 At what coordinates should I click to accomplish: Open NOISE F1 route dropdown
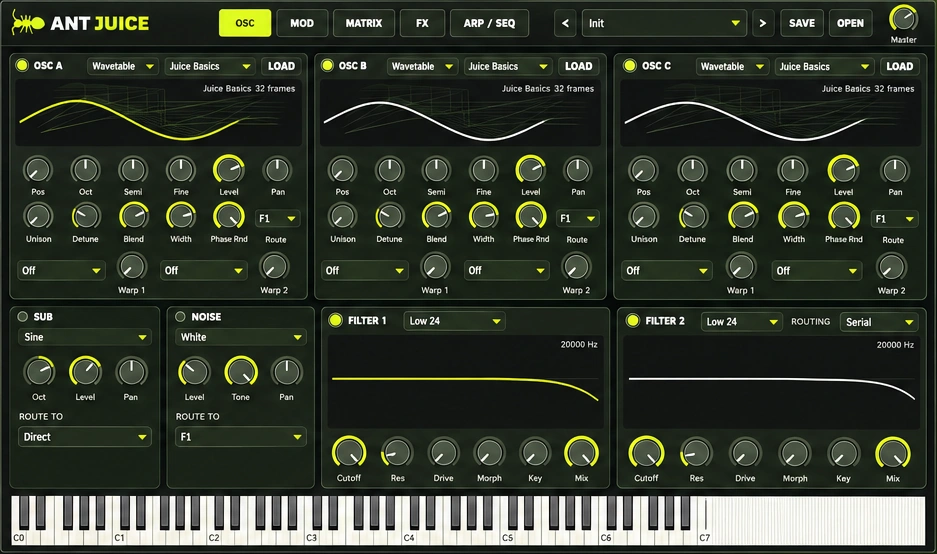[x=241, y=437]
